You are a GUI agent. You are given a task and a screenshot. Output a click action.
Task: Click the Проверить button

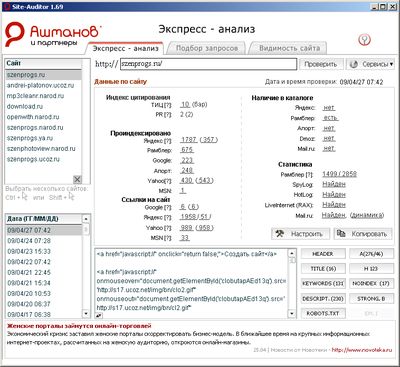click(320, 64)
